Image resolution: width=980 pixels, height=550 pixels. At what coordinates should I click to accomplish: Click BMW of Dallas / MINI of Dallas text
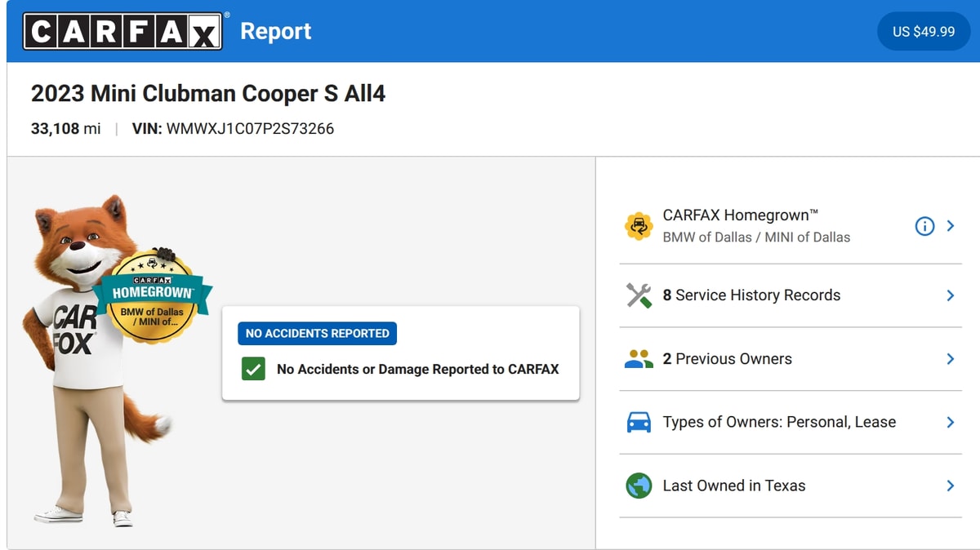756,237
